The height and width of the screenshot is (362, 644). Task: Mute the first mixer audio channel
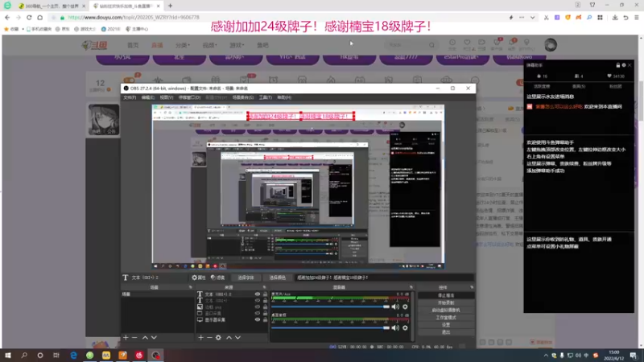tap(395, 306)
